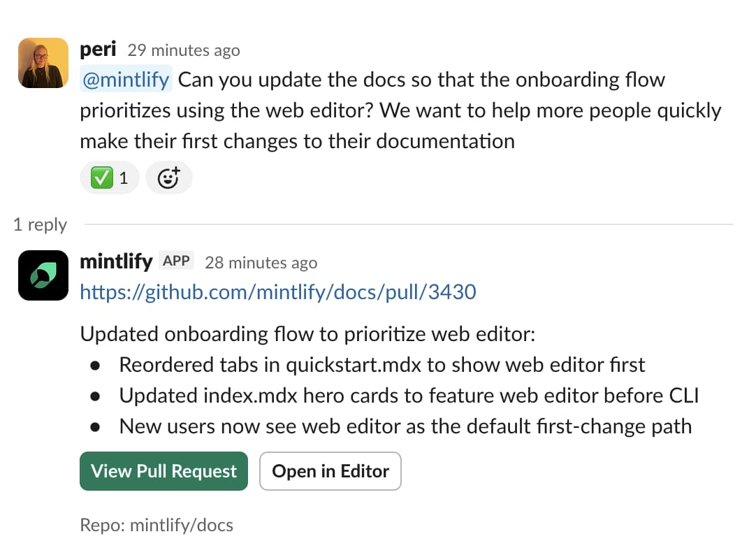Click the APP badge next to mintlify

(177, 260)
